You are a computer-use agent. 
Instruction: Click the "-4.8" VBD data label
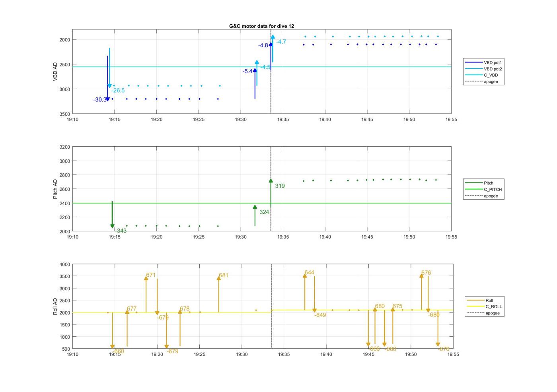click(x=263, y=46)
